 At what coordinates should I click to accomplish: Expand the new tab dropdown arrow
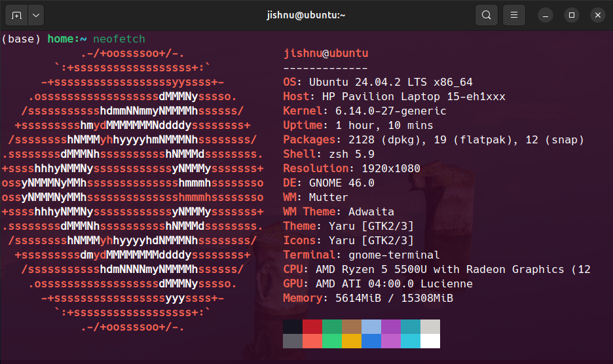tap(36, 15)
